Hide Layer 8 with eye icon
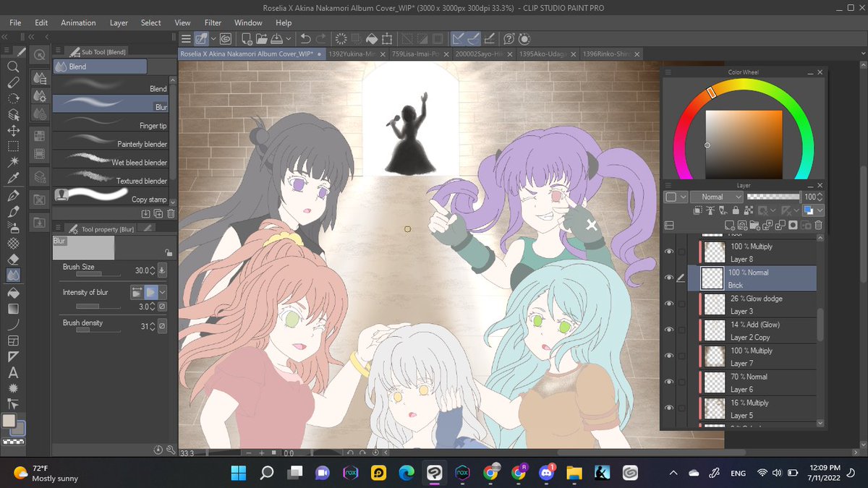Screen dimensions: 868x488 point(669,252)
